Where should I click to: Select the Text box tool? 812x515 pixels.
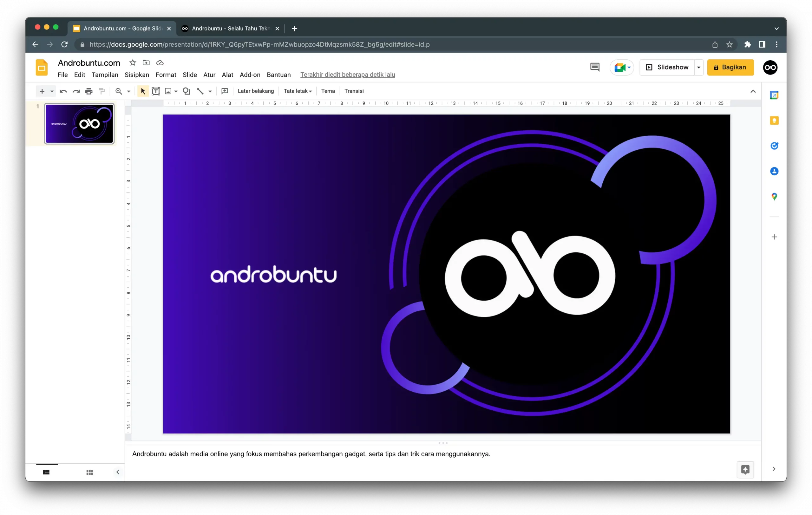pos(156,91)
